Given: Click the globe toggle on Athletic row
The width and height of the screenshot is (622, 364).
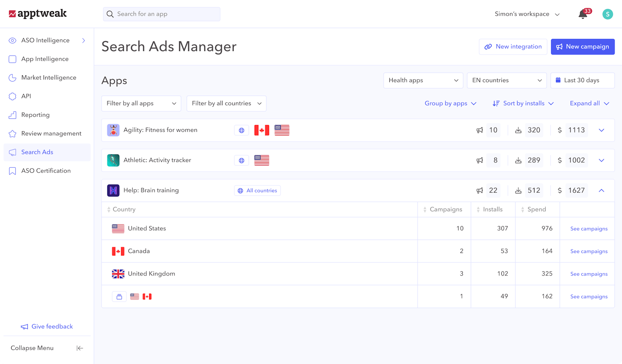Looking at the screenshot, I should (x=241, y=160).
